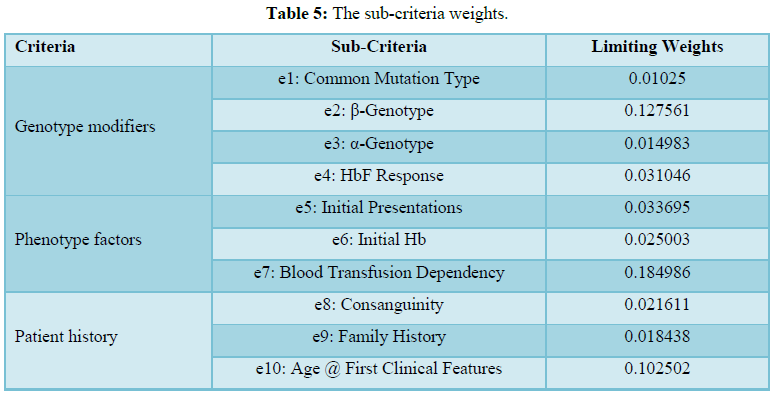Click the Patient history criteria cell
This screenshot has width=775, height=400.
[x=66, y=337]
